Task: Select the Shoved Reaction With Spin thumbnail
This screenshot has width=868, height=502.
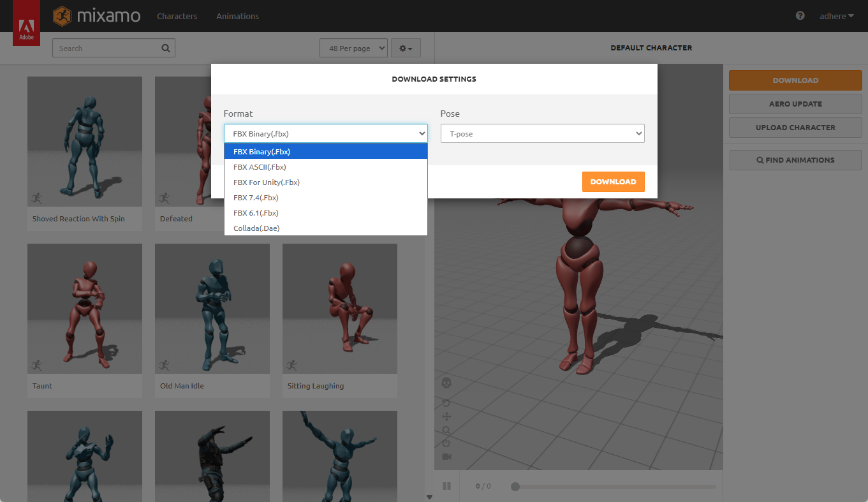Action: [x=85, y=142]
